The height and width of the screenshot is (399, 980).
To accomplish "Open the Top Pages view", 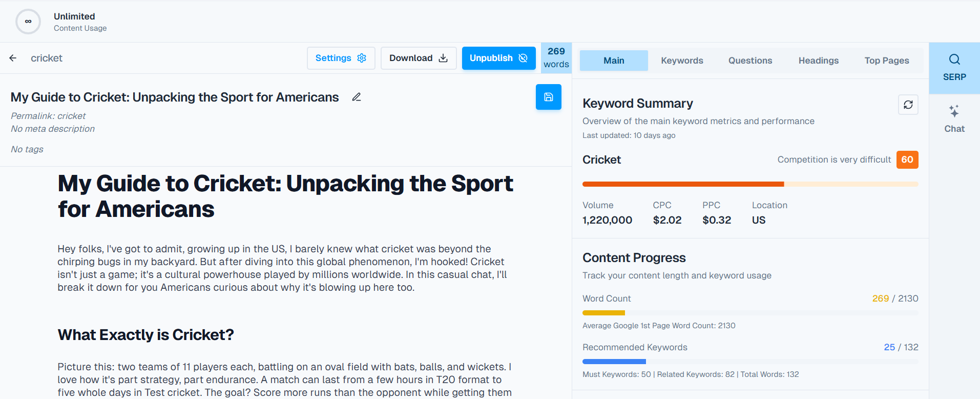I will [886, 60].
